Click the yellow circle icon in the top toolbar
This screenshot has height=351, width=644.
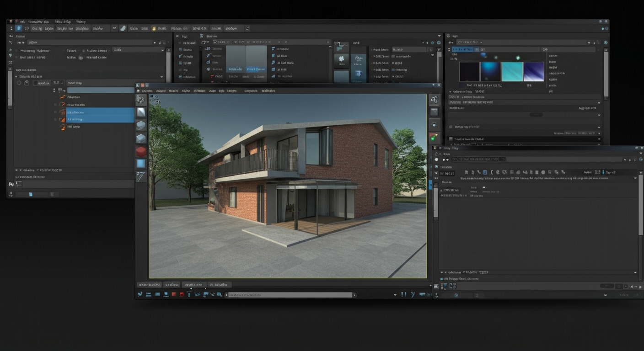click(154, 28)
